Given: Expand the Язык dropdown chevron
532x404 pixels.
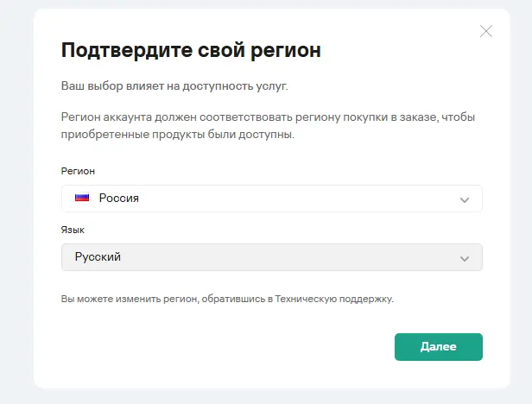Looking at the screenshot, I should [465, 258].
